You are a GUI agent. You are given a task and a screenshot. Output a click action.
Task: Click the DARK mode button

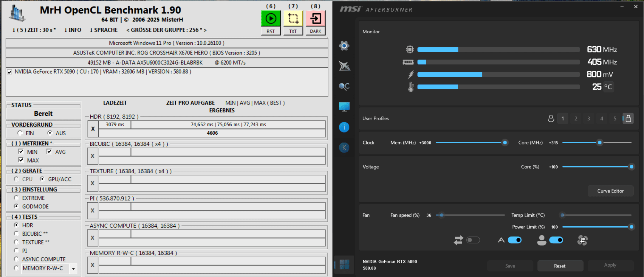coord(315,31)
